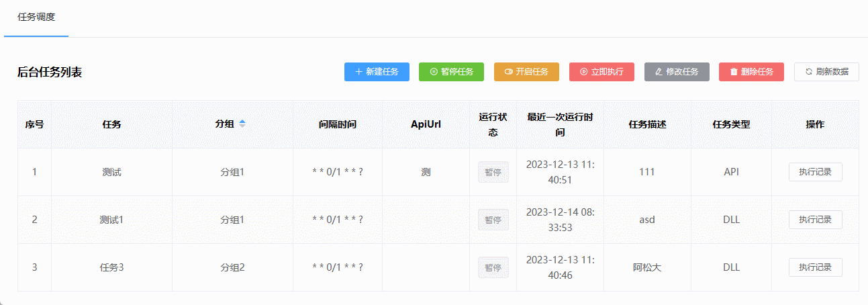This screenshot has height=305, width=868.
Task: Click the description 阿松大
Action: click(647, 267)
